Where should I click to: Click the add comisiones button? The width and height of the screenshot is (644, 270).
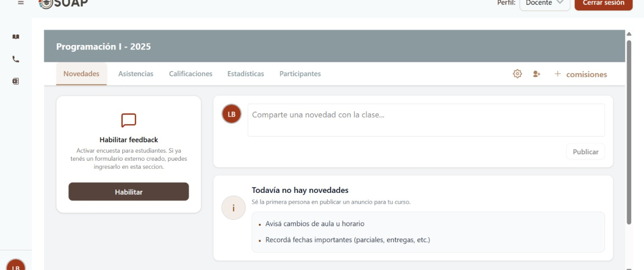click(581, 74)
